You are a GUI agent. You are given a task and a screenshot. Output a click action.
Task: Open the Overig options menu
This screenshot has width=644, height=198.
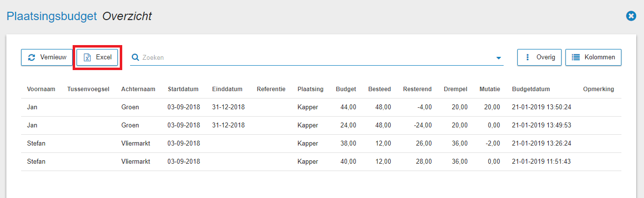(x=539, y=57)
